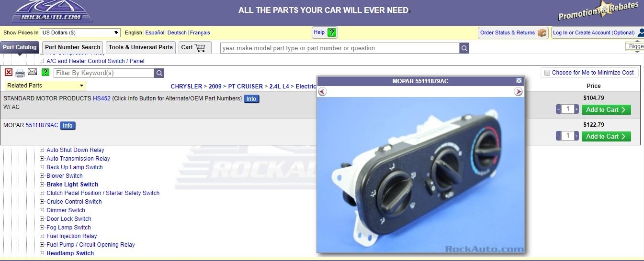Click the heater control panel product photo
This screenshot has width=644, height=261.
pyautogui.click(x=420, y=174)
